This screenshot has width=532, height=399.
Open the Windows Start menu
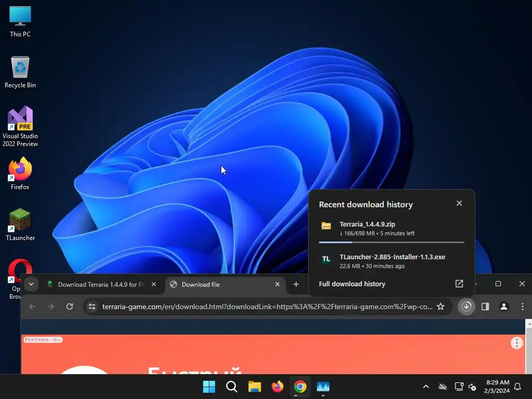tap(209, 387)
